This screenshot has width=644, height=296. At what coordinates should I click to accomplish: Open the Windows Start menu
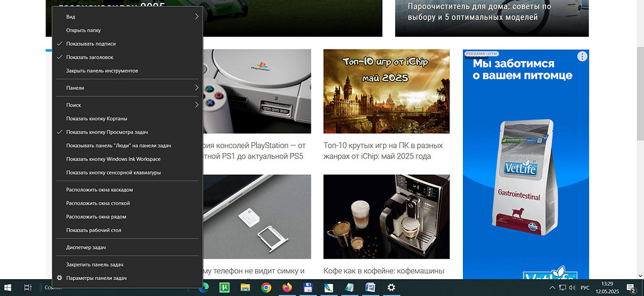(9, 287)
